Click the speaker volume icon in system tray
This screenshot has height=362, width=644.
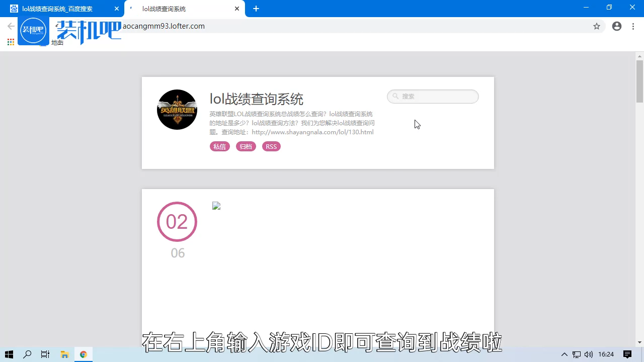[589, 354]
